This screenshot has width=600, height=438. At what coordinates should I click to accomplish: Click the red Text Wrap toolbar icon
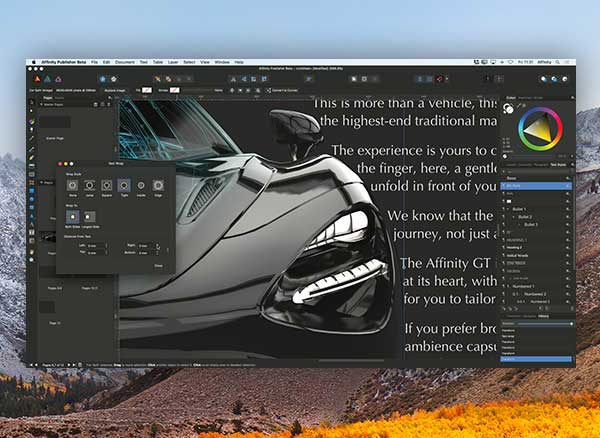[x=440, y=79]
